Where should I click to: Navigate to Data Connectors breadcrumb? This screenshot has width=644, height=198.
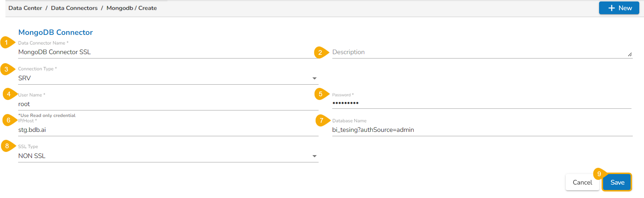(74, 8)
